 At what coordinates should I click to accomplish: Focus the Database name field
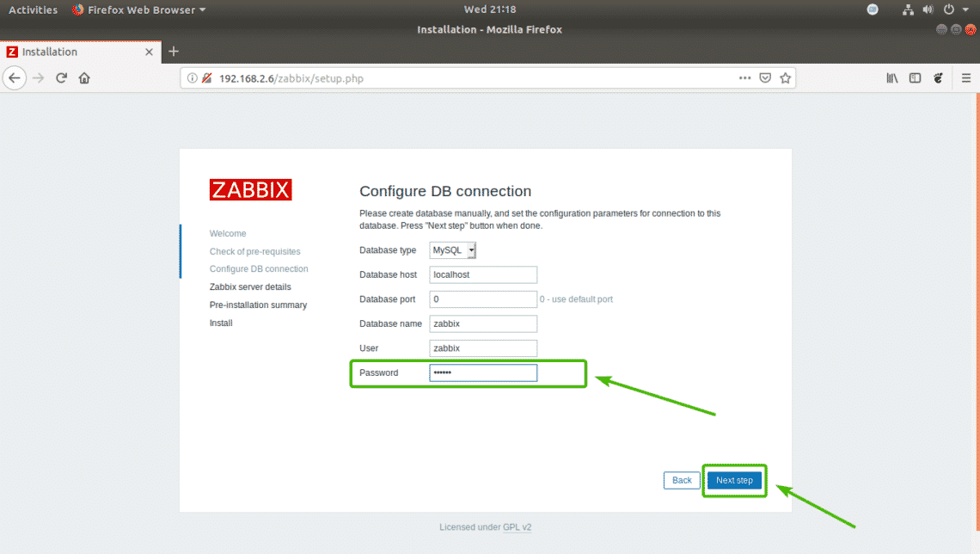coord(483,323)
